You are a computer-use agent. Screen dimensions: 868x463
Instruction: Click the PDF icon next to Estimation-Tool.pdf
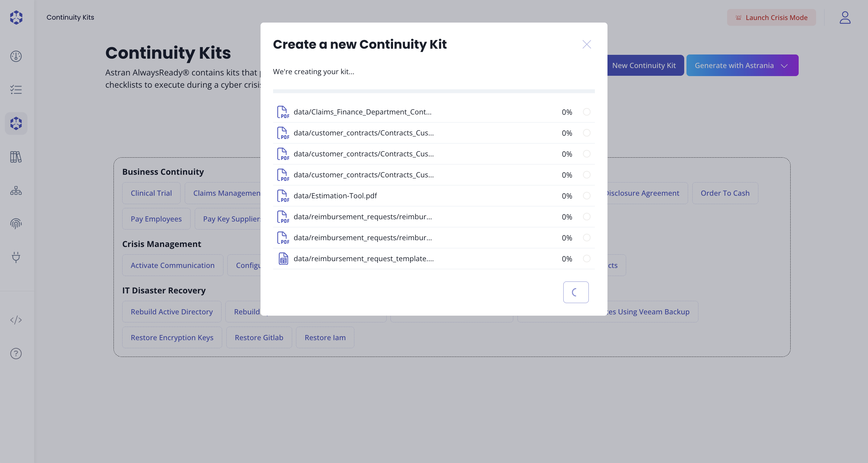click(x=283, y=196)
